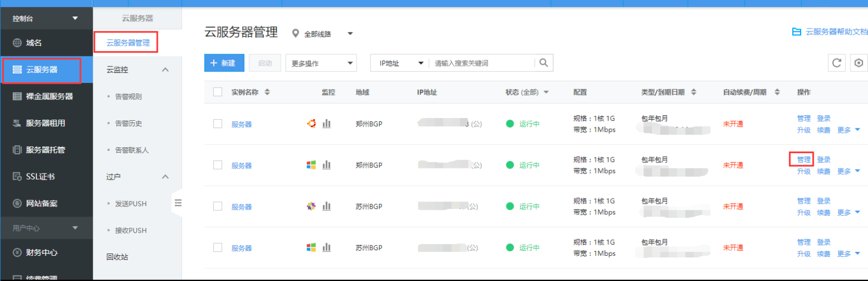Sort by 类型/到期日期 column arrows
Image resolution: width=868 pixels, height=281 pixels.
pos(694,92)
